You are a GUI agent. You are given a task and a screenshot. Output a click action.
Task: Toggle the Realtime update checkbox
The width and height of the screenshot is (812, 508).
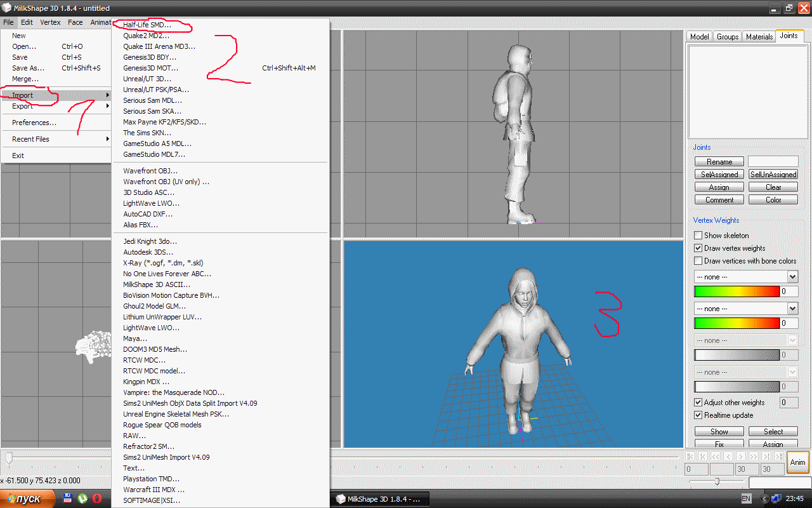698,415
